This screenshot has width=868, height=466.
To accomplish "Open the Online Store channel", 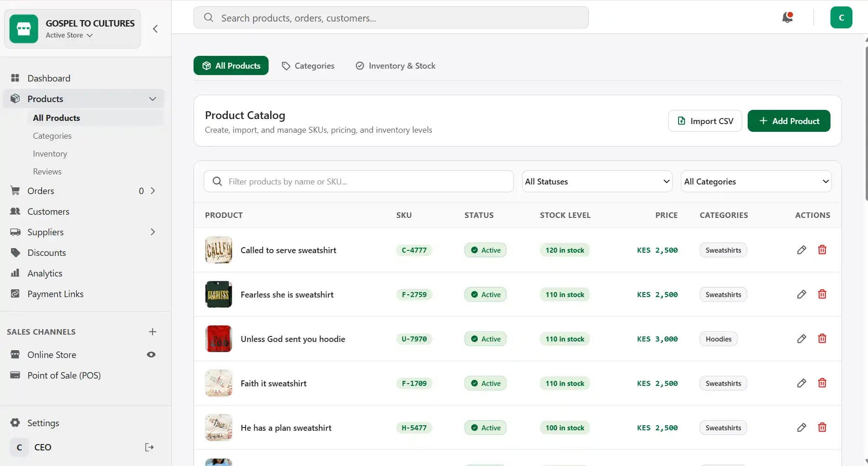I will (52, 355).
